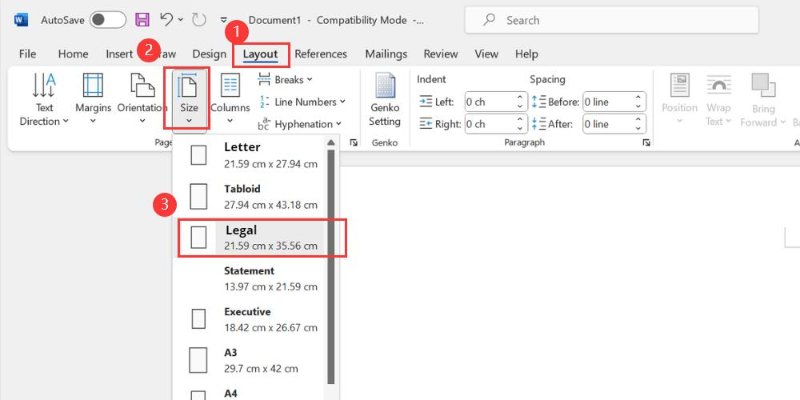
Task: Click the Columns icon
Action: (230, 98)
